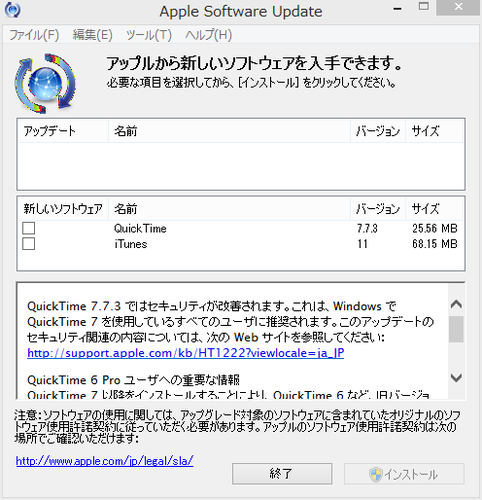Open the support.apple.com HT1222 link

tap(186, 353)
